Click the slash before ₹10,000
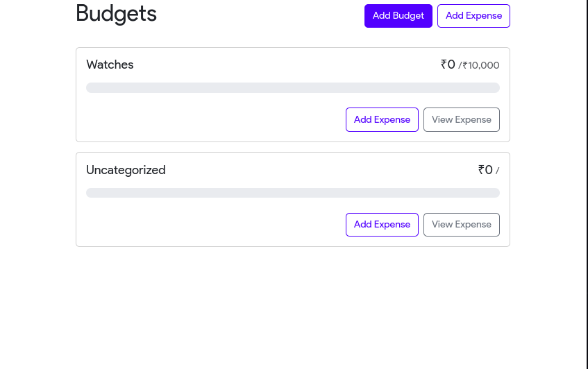The width and height of the screenshot is (588, 369). 460,66
